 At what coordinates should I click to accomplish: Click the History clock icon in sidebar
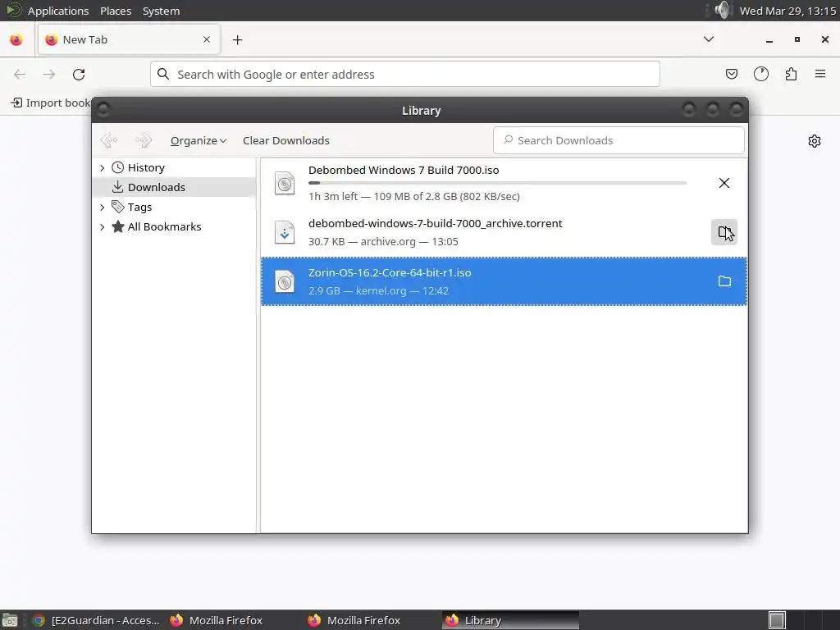point(118,167)
